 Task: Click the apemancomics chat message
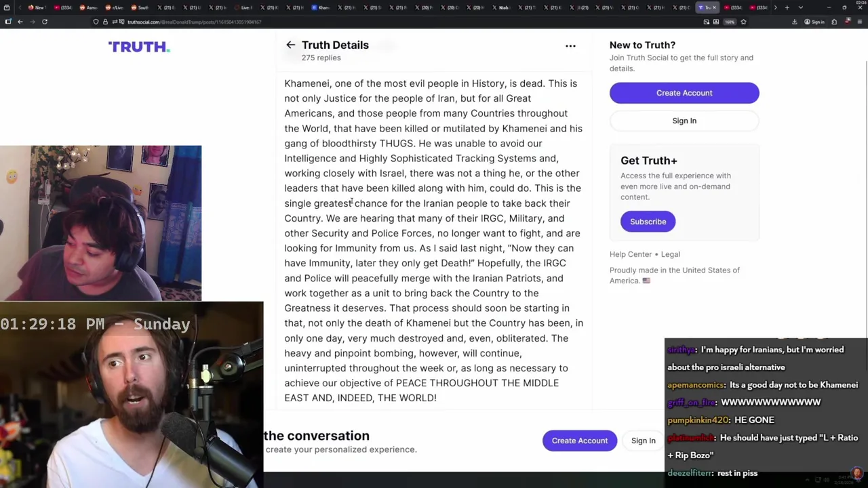click(762, 385)
